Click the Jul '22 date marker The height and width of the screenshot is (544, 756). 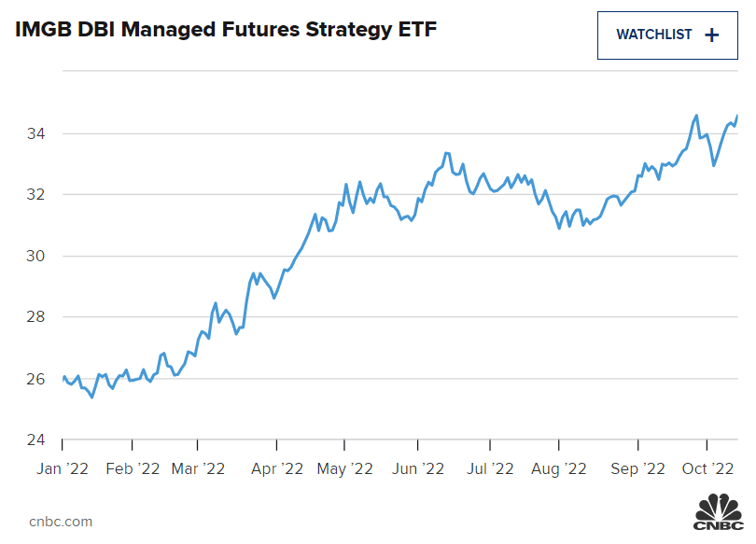click(x=491, y=468)
